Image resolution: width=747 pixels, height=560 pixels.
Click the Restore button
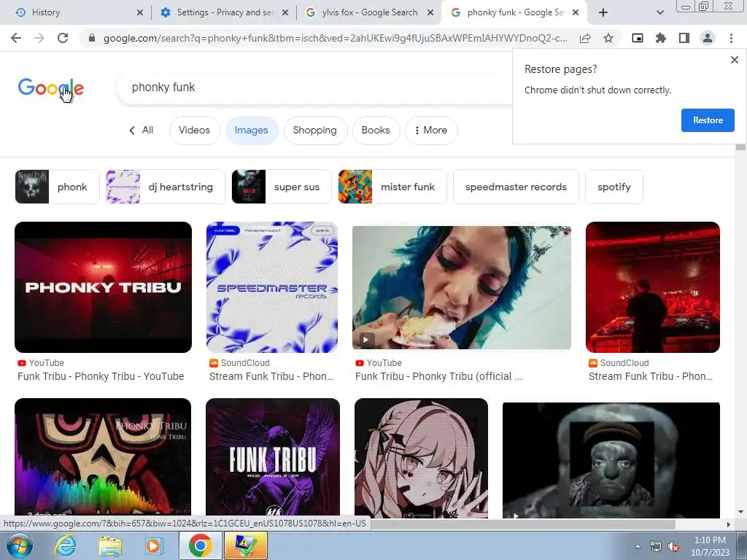click(708, 120)
